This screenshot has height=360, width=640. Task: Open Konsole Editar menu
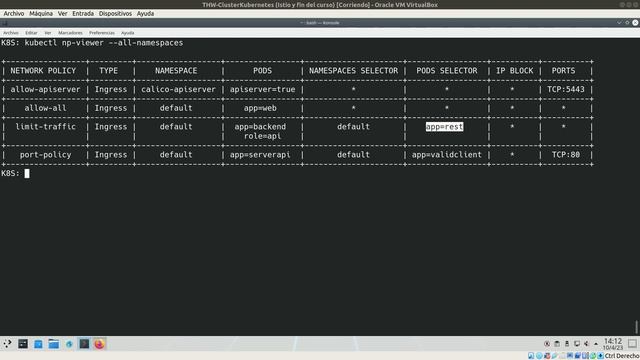click(x=31, y=33)
